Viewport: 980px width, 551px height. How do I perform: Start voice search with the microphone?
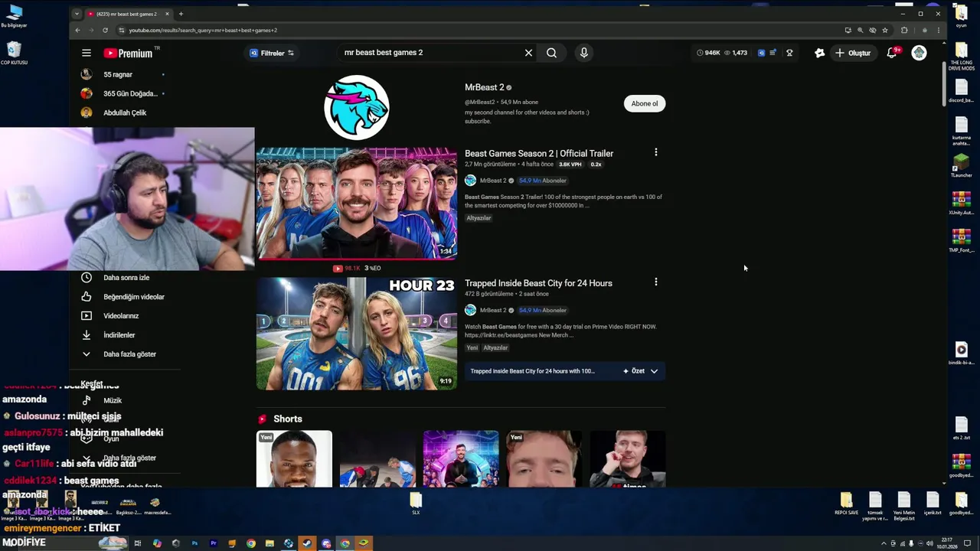[x=583, y=53]
